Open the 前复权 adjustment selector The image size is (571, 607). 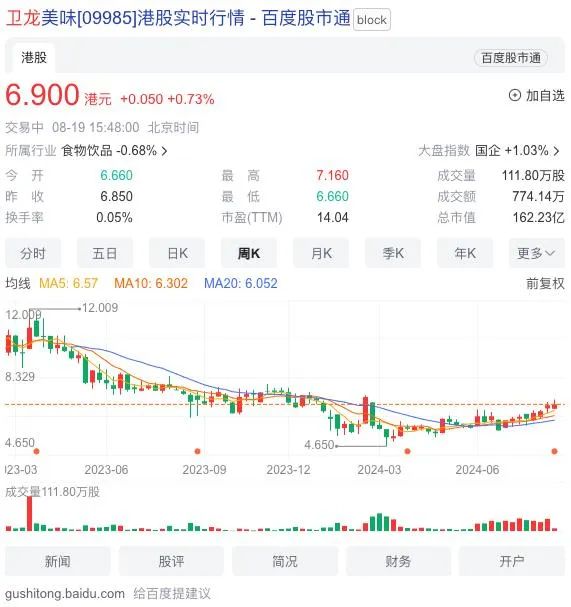click(545, 283)
